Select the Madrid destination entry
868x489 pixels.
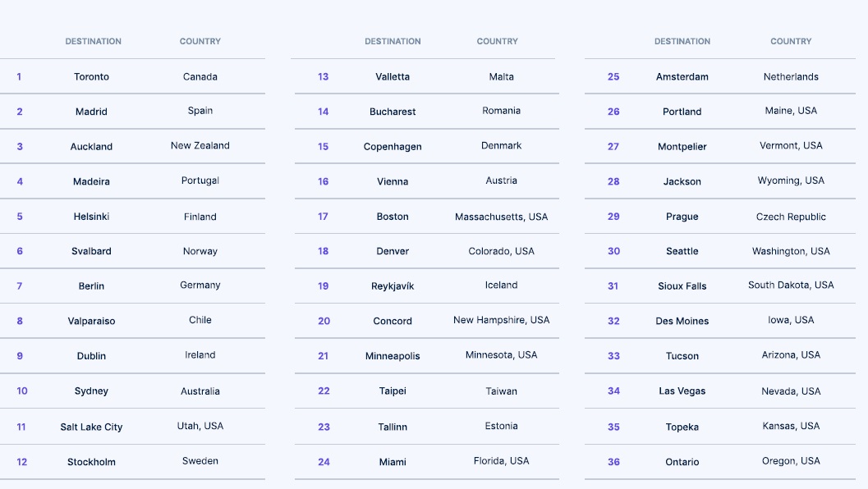91,112
